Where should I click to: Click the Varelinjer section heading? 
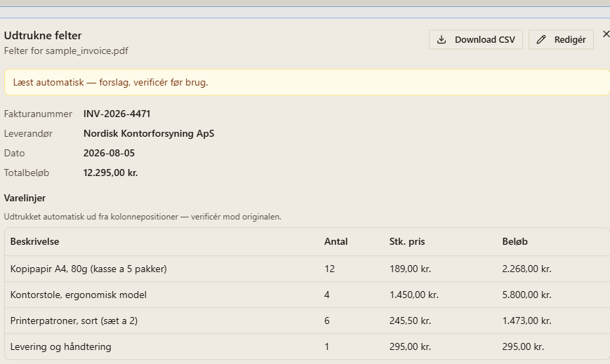[25, 198]
